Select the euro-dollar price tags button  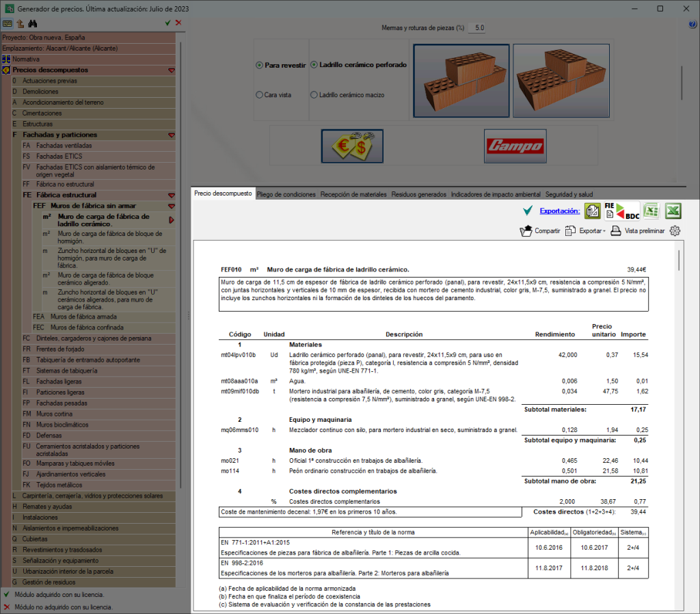[x=352, y=146]
